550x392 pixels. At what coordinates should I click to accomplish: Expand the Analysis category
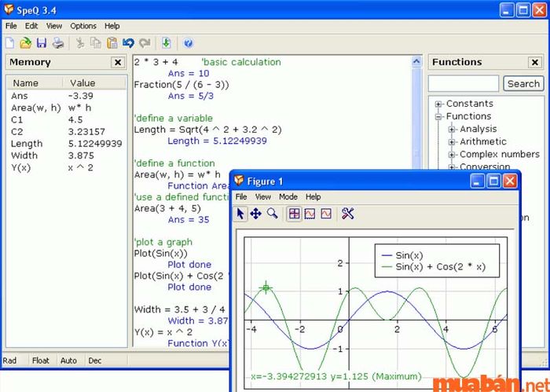452,130
